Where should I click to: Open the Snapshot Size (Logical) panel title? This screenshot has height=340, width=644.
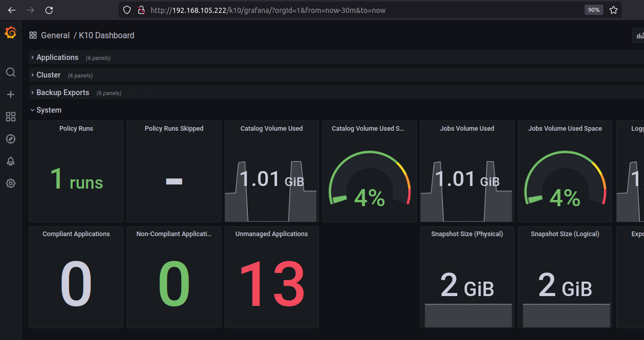(565, 234)
